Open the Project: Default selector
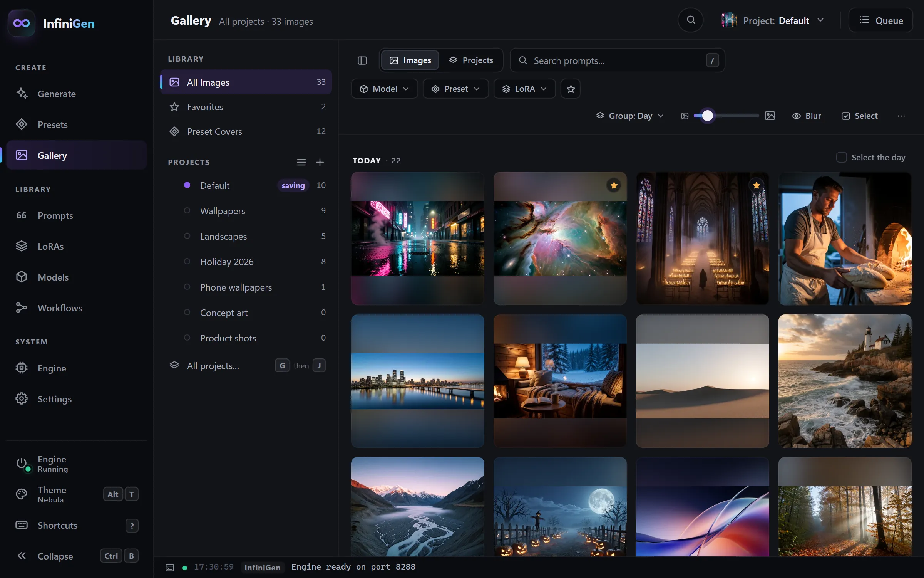Viewport: 924px width, 578px height. pyautogui.click(x=773, y=20)
